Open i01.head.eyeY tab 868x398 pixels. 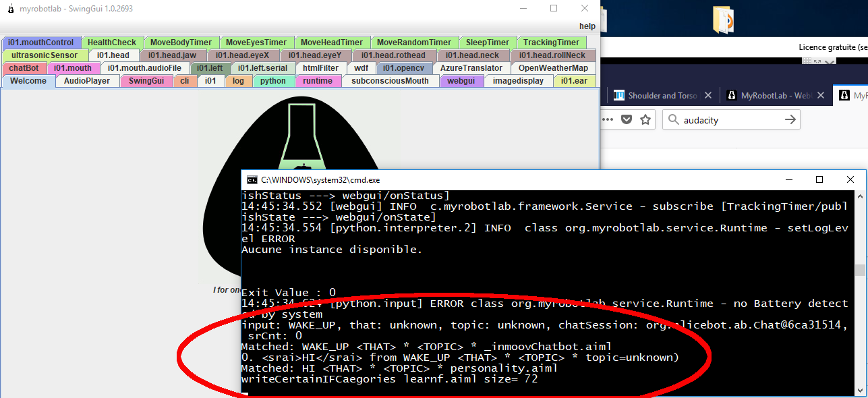[316, 55]
